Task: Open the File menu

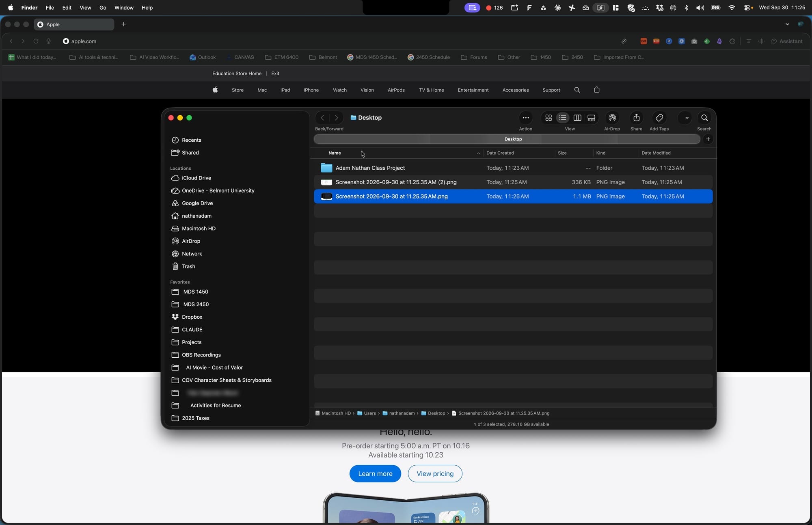Action: (x=50, y=8)
